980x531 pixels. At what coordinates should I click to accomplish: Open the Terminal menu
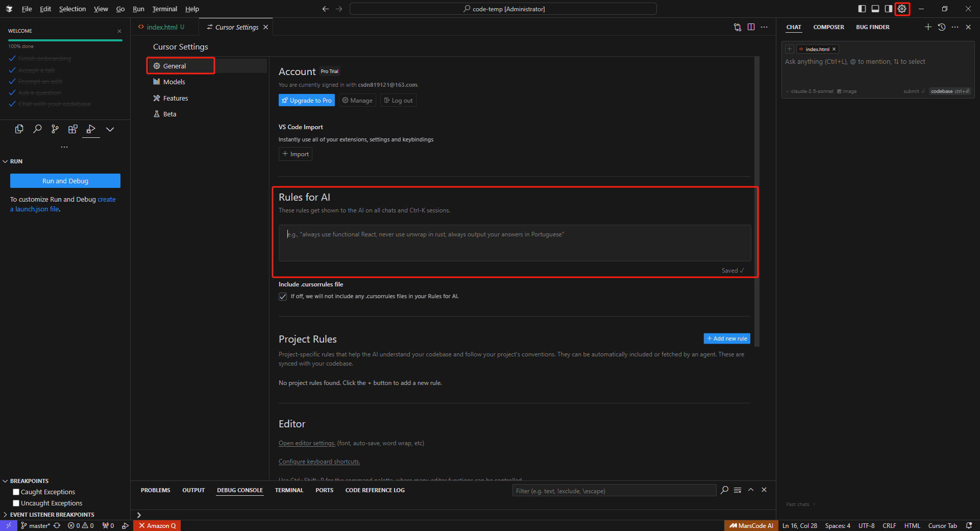164,9
